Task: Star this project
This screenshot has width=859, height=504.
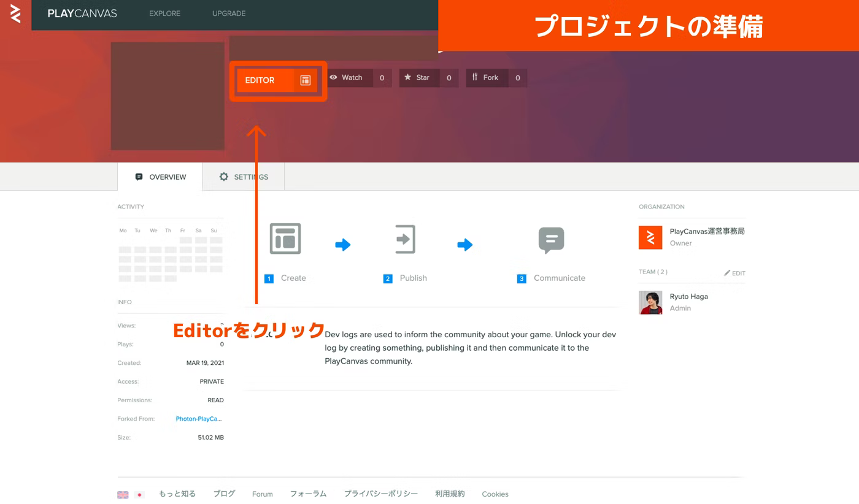Action: point(419,77)
